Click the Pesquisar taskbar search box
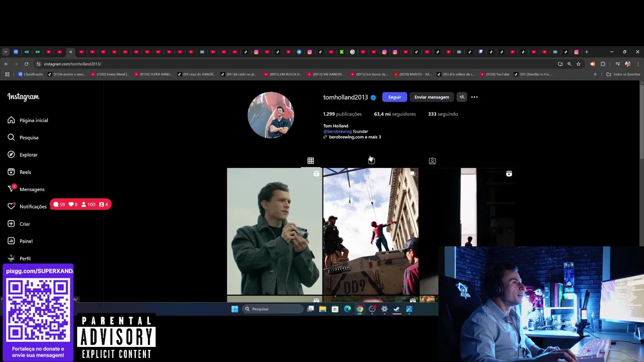This screenshot has height=362, width=644. [273, 309]
